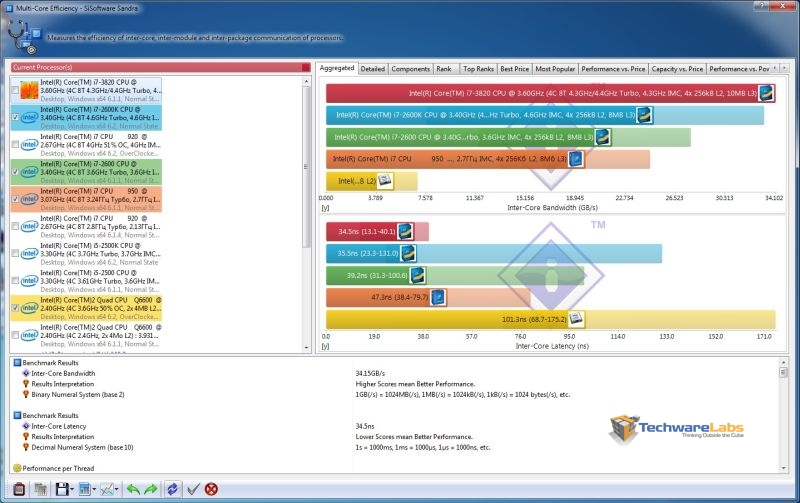800x503 pixels.
Task: Switch to the Best Price tab
Action: [x=515, y=69]
